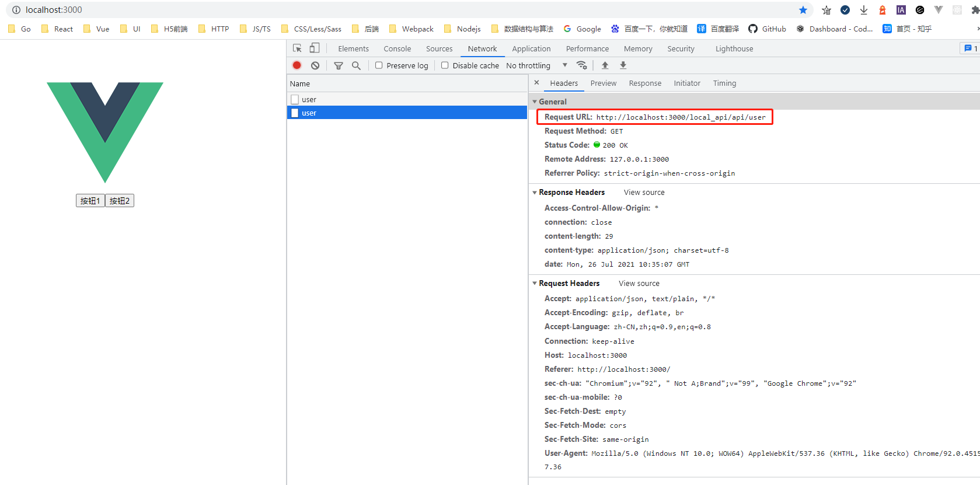Click the bookmark star in address bar
Screen dimensions: 980x485
pos(803,10)
